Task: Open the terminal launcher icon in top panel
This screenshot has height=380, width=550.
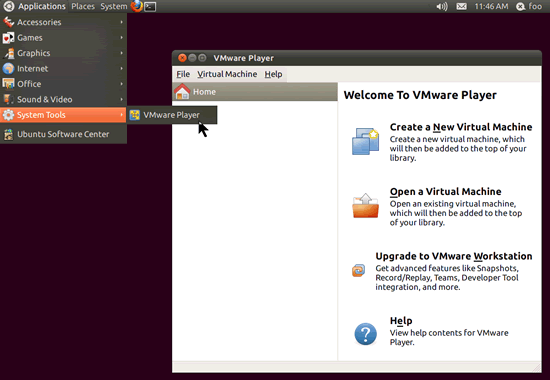Action: click(x=150, y=6)
